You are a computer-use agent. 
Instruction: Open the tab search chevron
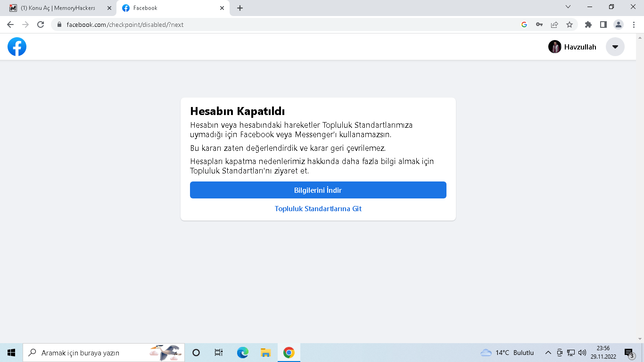pos(568,7)
